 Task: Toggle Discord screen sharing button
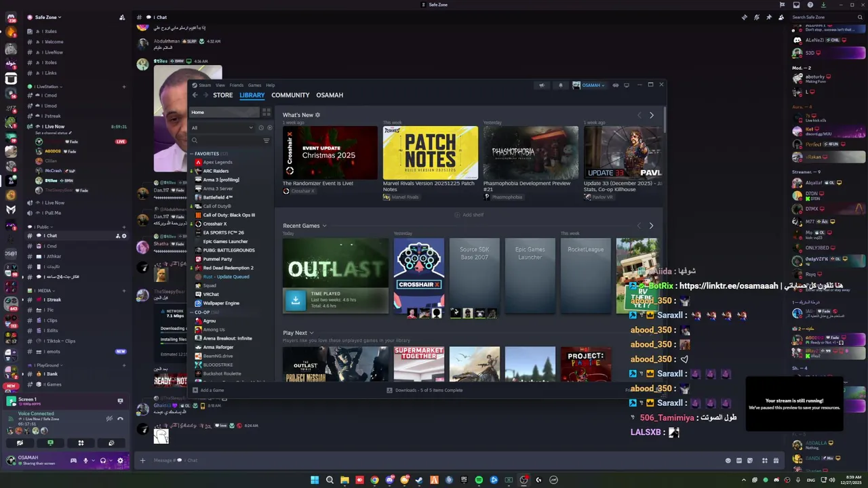(x=50, y=443)
